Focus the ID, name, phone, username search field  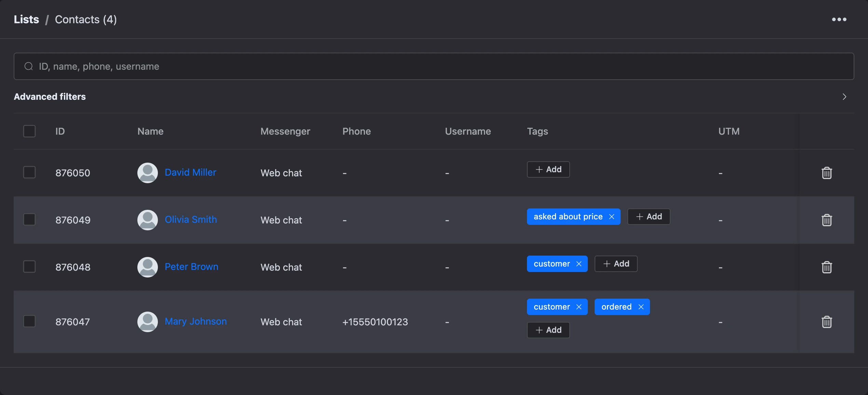(x=434, y=66)
